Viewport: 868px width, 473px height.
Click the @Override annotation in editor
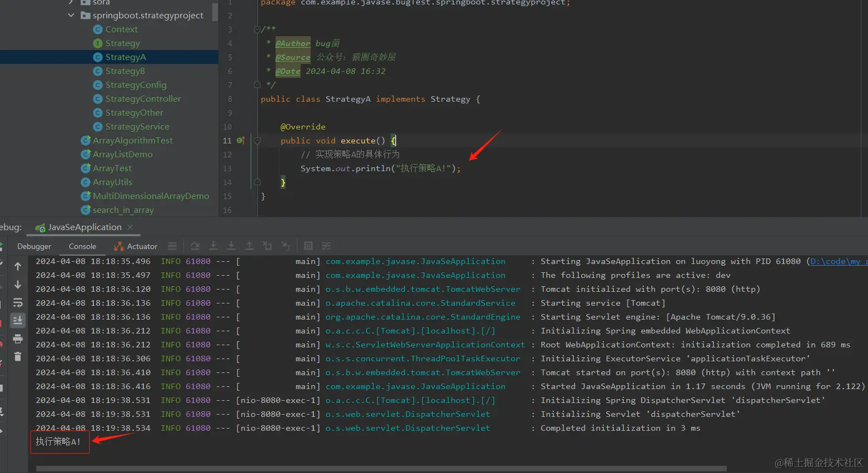point(303,127)
